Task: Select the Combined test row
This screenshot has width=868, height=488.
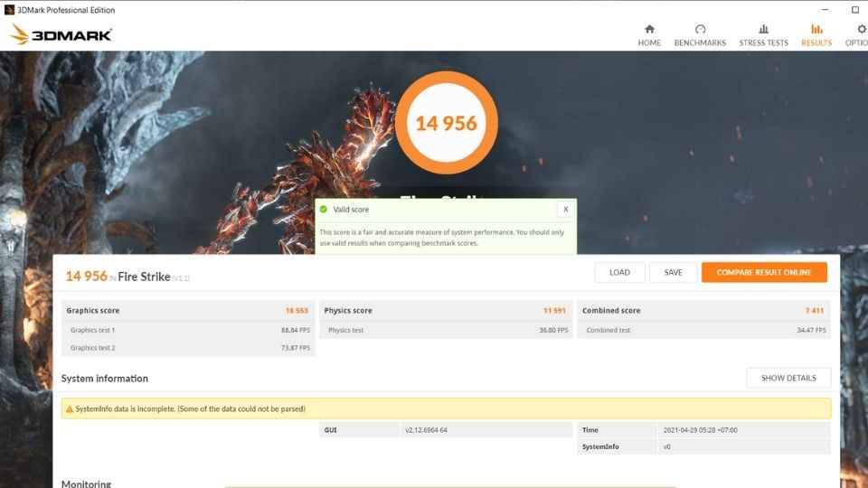Action: [x=703, y=330]
